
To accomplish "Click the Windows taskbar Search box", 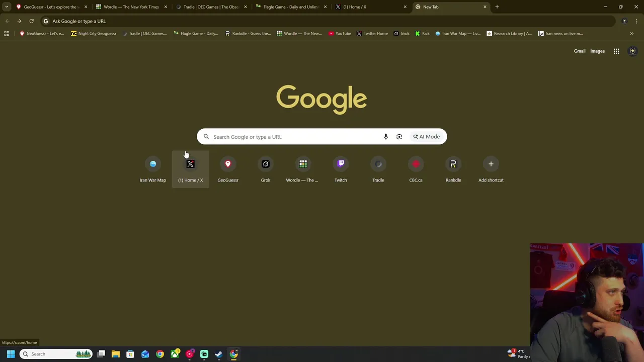I will tap(56, 354).
